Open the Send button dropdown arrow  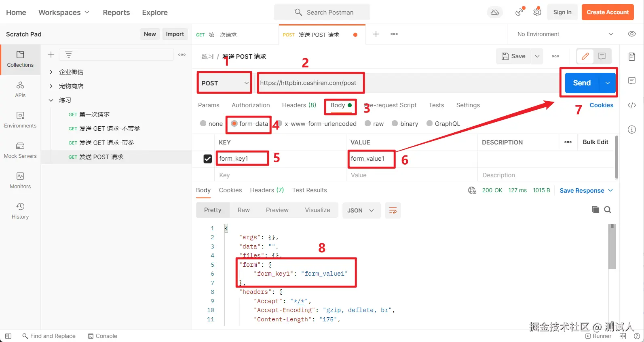coord(607,83)
